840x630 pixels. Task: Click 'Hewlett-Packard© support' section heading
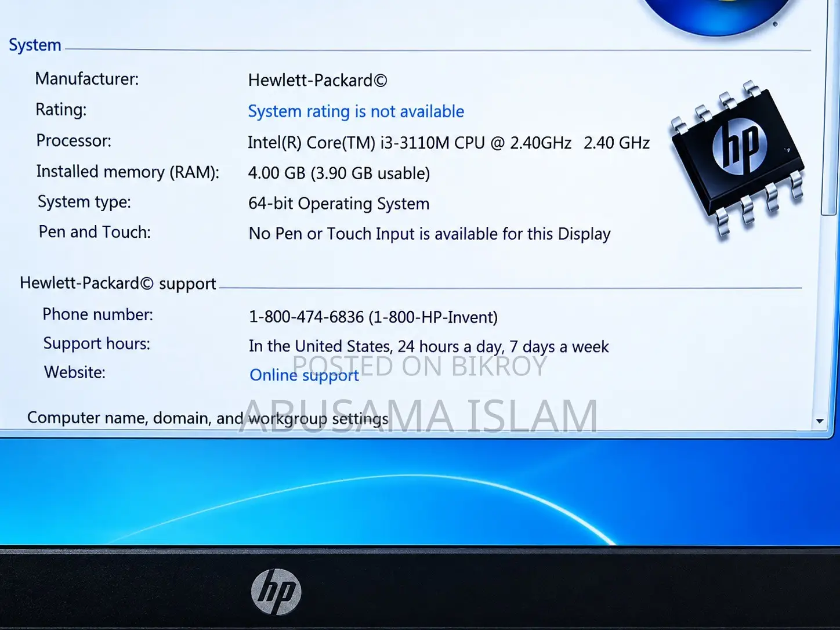(x=118, y=284)
